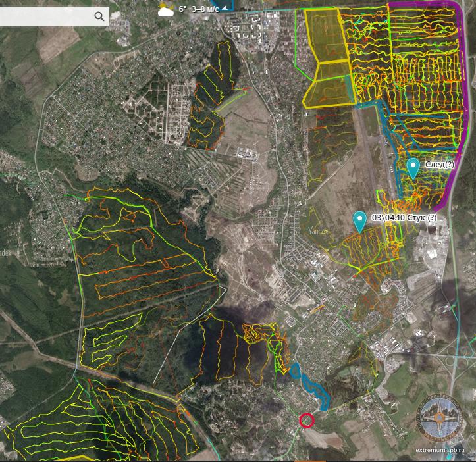Select the teal pin marker for След(?)
This screenshot has width=476, height=462.
click(413, 167)
